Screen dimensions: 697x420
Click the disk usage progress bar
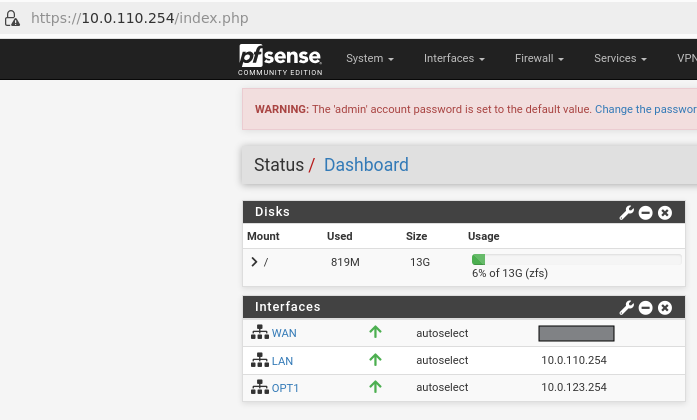pos(562,259)
